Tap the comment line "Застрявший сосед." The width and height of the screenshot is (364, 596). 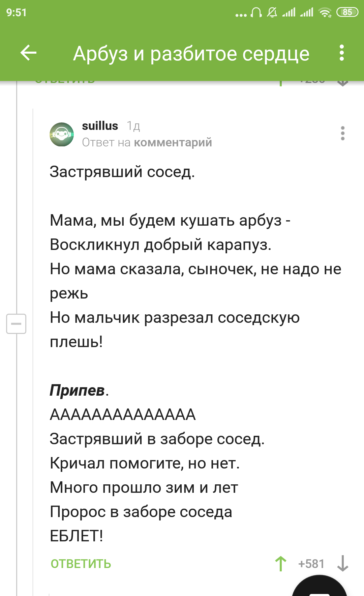point(122,172)
